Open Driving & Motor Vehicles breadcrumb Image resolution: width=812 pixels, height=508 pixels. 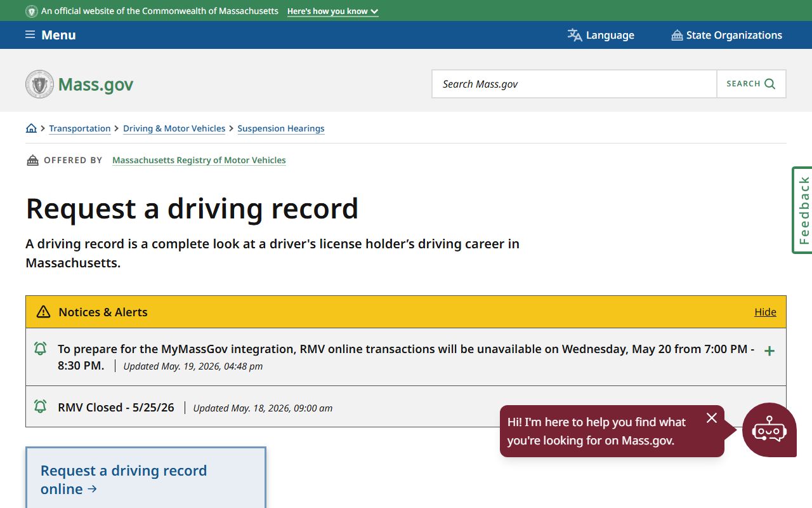pyautogui.click(x=174, y=128)
